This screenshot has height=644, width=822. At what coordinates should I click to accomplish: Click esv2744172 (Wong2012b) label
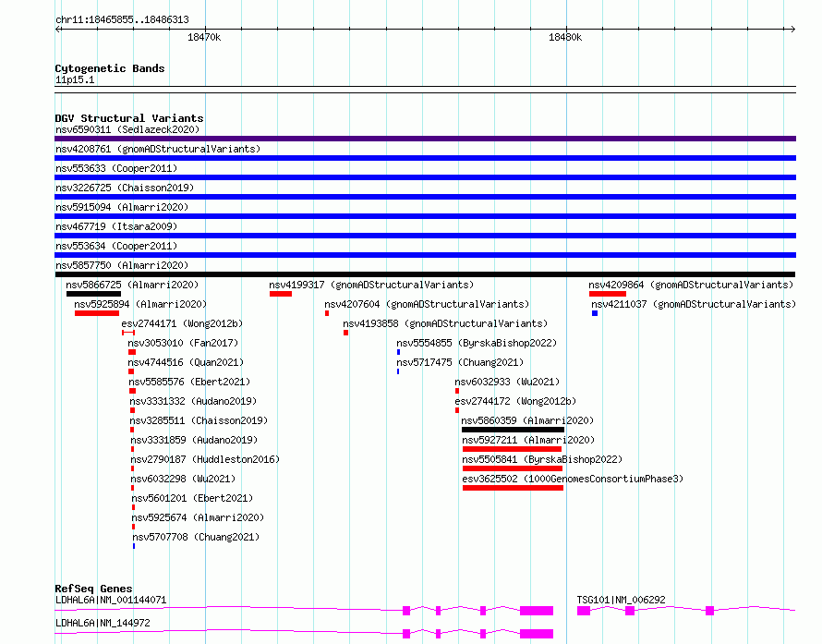pos(516,401)
